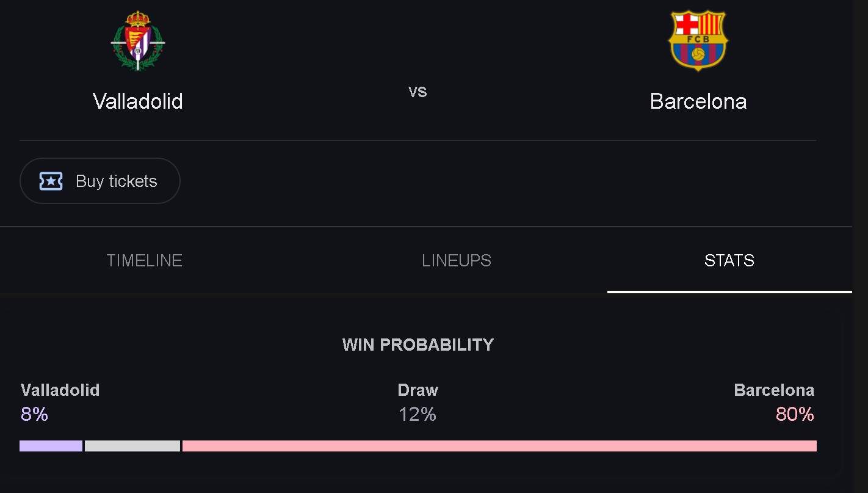Switch to the LINEUPS tab
Image resolution: width=868 pixels, height=493 pixels.
pyautogui.click(x=457, y=260)
